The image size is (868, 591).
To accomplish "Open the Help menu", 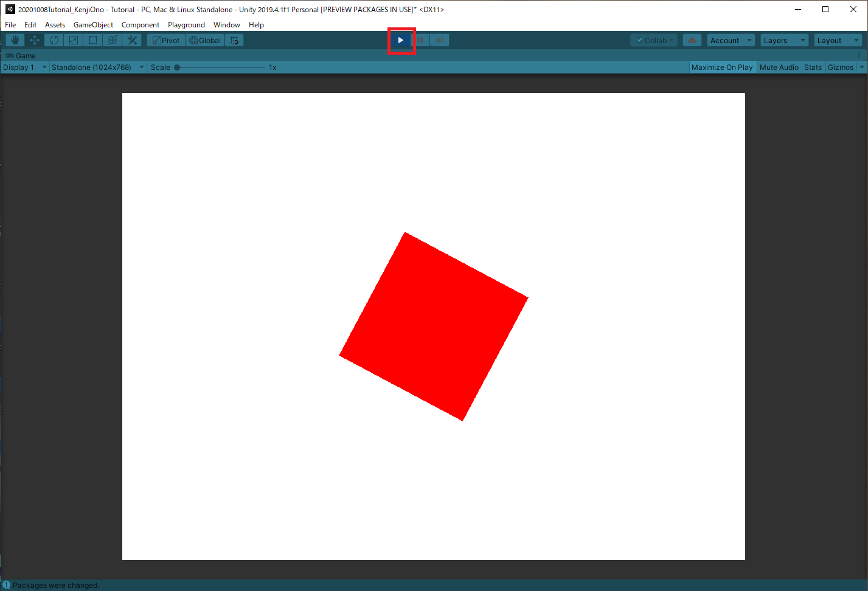I will point(256,25).
